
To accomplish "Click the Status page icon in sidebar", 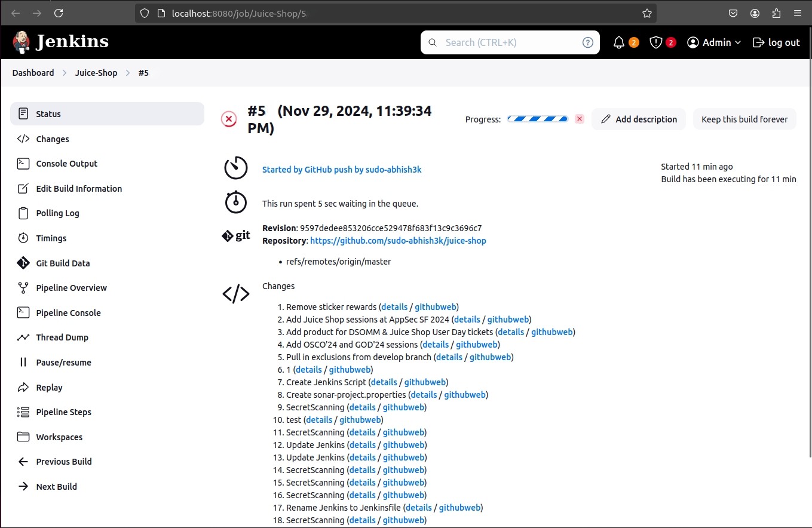I will tap(23, 113).
